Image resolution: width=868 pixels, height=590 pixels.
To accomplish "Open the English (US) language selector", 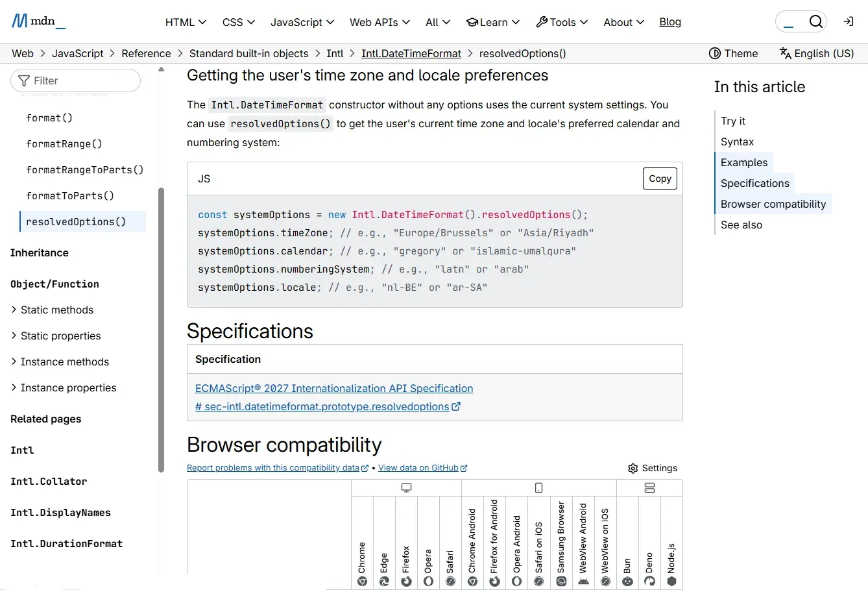I will click(x=817, y=53).
